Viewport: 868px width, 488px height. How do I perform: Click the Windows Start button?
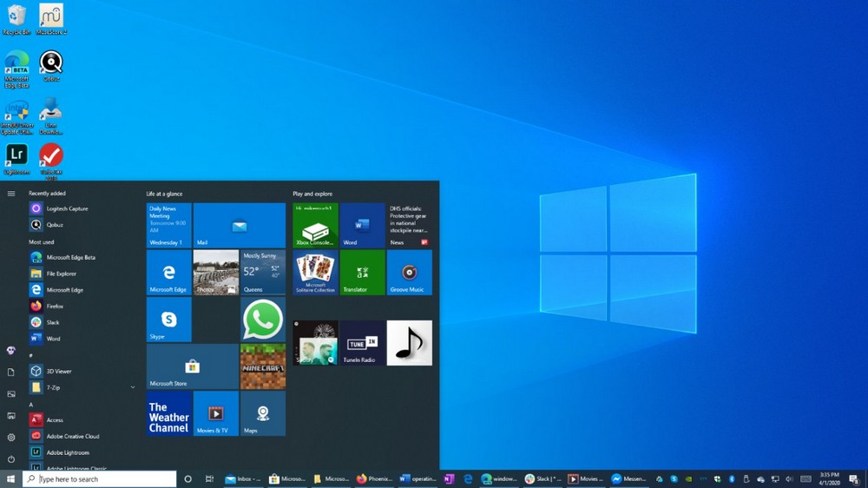10,478
